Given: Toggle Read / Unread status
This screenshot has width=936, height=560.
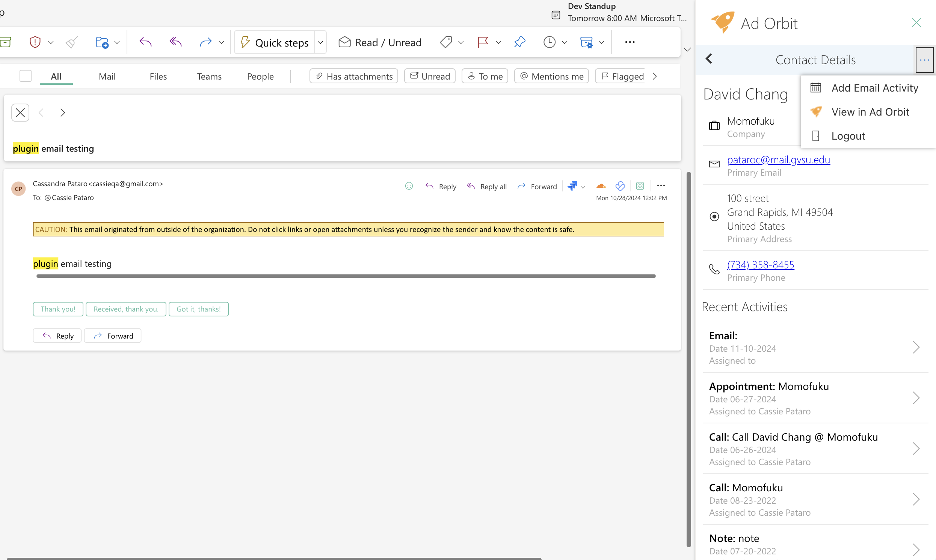Looking at the screenshot, I should pyautogui.click(x=380, y=42).
